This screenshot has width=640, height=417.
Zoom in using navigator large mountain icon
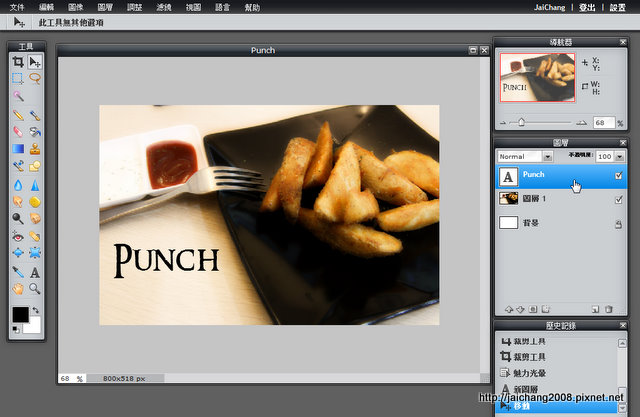(582, 122)
